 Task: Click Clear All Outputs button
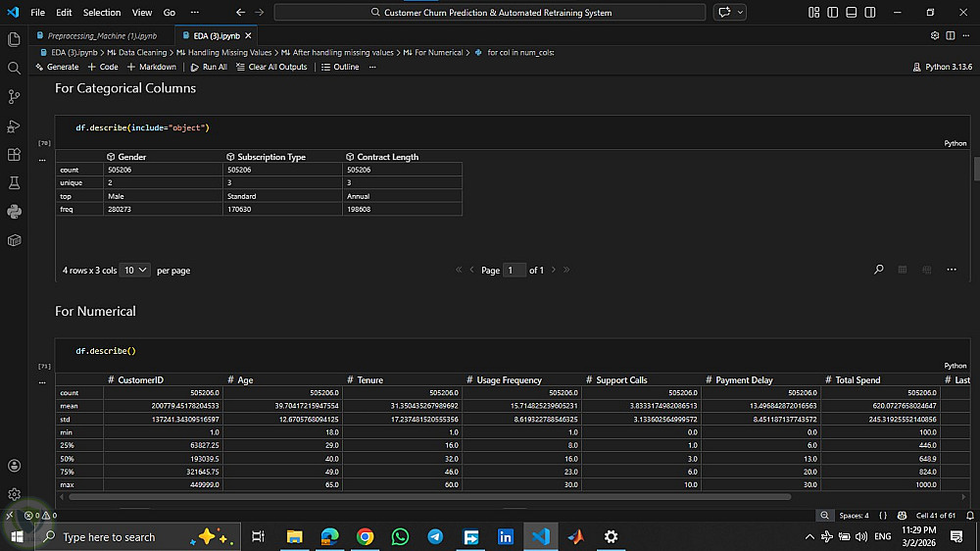271,67
